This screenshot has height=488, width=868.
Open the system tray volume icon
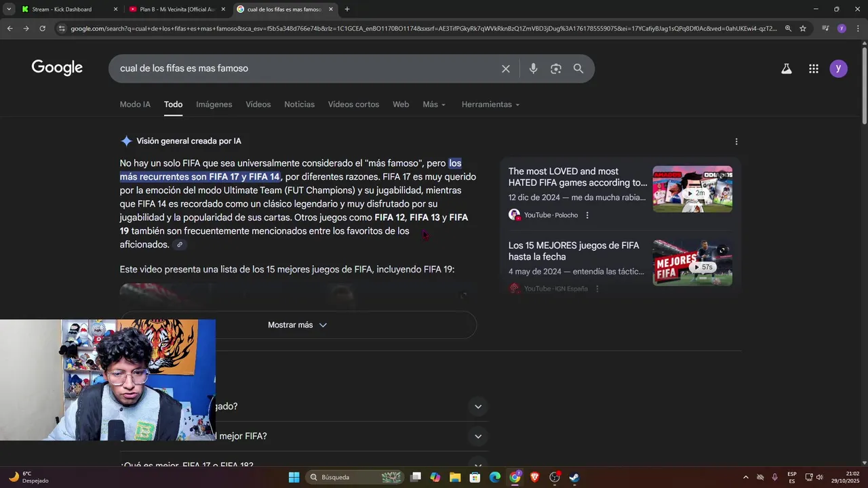pyautogui.click(x=819, y=477)
